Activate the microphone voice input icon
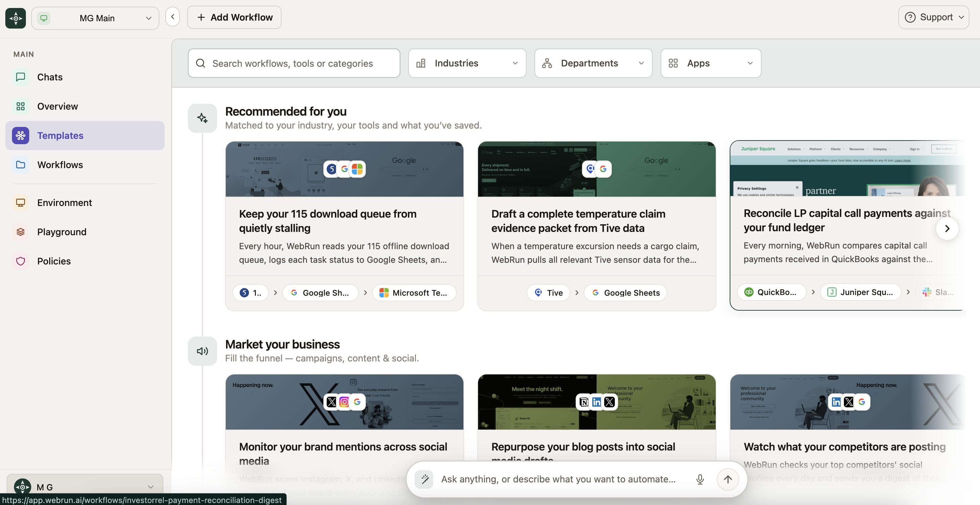 pos(700,479)
